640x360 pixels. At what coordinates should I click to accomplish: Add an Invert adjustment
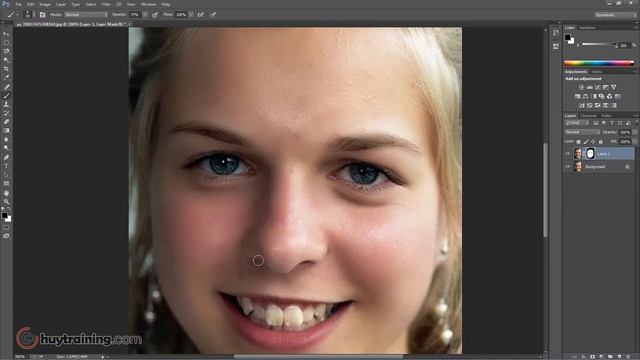(581, 105)
